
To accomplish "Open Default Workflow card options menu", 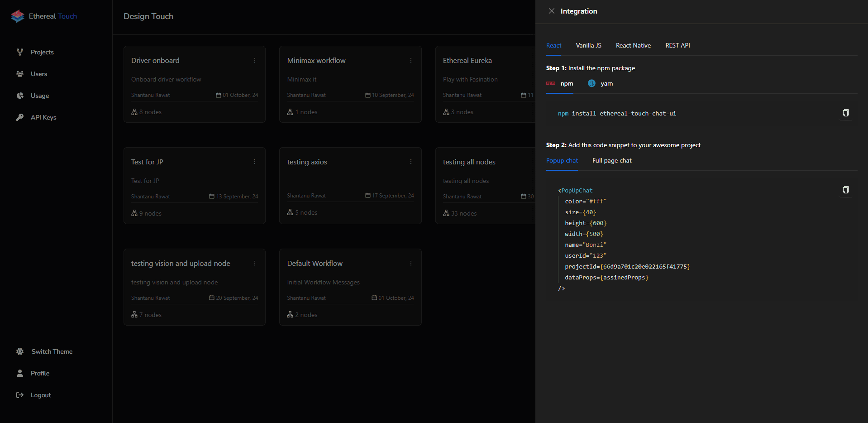I will (x=411, y=263).
